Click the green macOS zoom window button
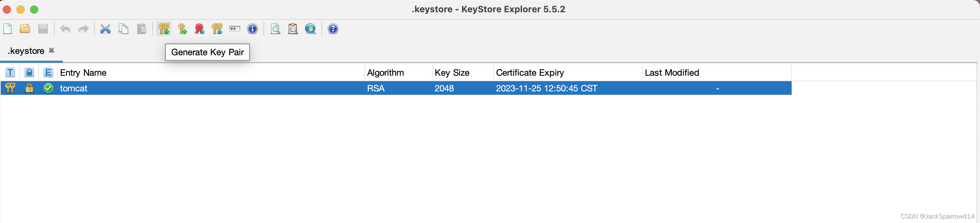Viewport: 980px width, 223px height. [x=34, y=10]
